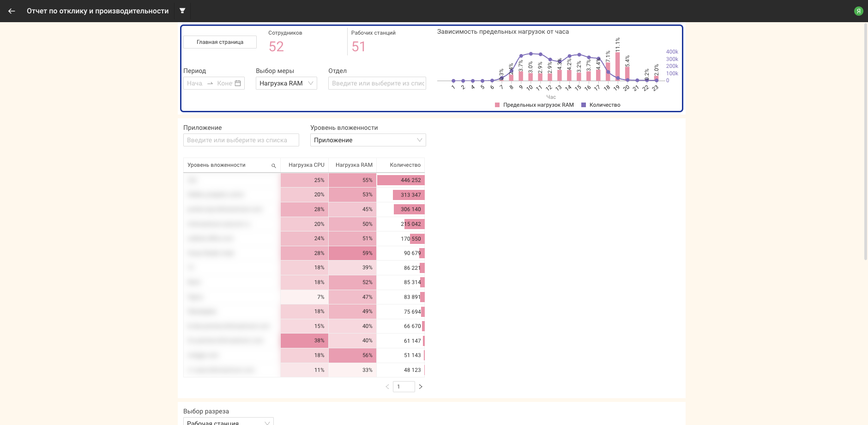Click the page number input box
Screen dimensions: 868x425
[404, 387]
